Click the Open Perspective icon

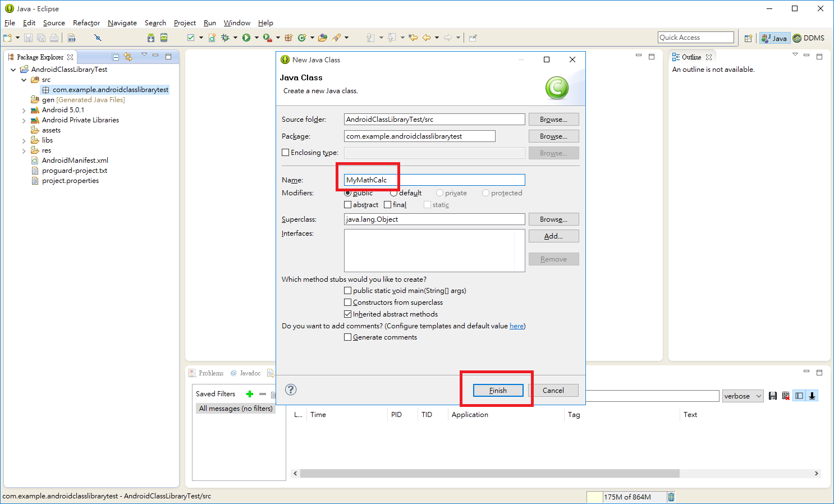tap(748, 38)
